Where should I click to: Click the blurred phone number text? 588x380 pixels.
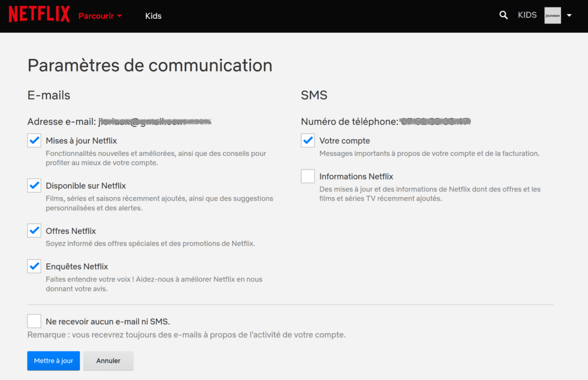click(x=435, y=122)
